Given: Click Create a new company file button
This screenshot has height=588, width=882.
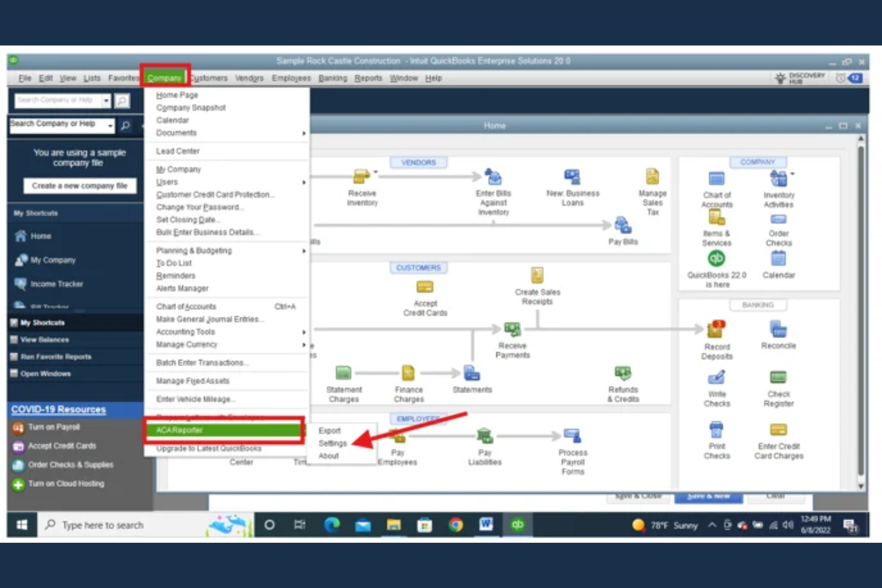Looking at the screenshot, I should (x=80, y=186).
